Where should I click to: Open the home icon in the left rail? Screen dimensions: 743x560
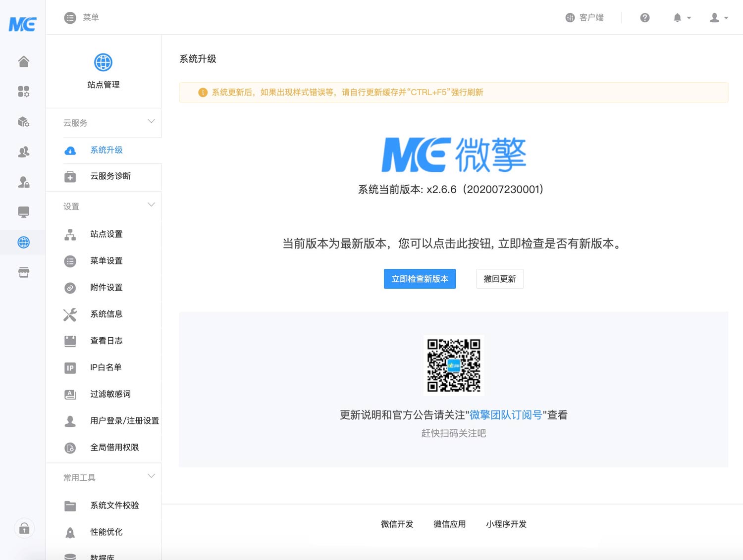point(23,61)
